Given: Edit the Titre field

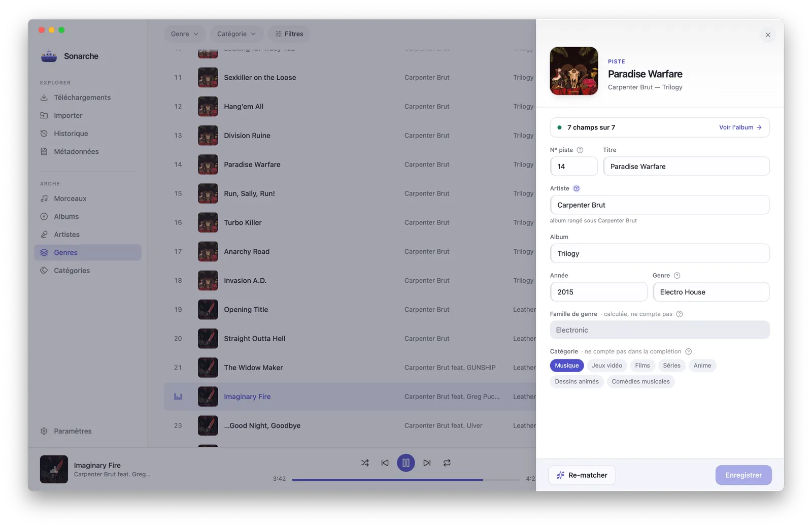Looking at the screenshot, I should 687,167.
